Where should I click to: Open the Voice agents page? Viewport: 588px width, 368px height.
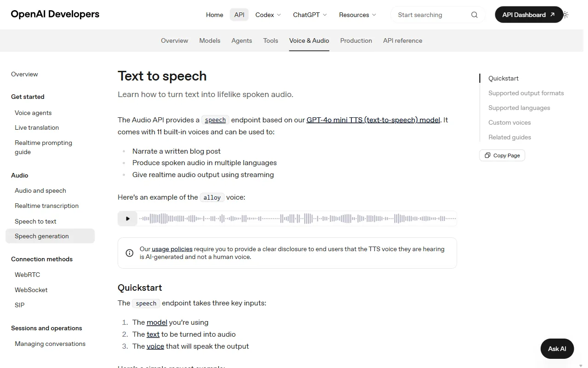click(x=33, y=113)
